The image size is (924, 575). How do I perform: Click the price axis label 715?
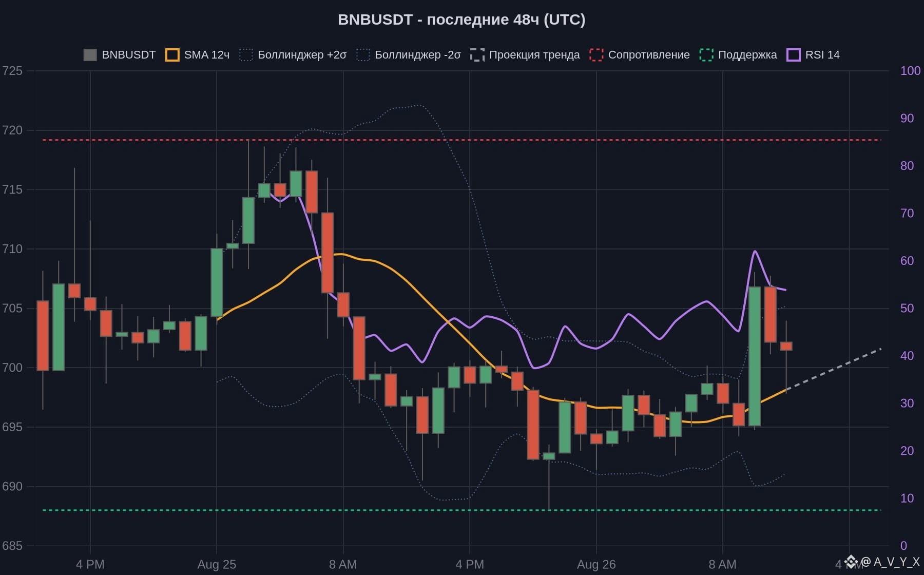[x=12, y=189]
